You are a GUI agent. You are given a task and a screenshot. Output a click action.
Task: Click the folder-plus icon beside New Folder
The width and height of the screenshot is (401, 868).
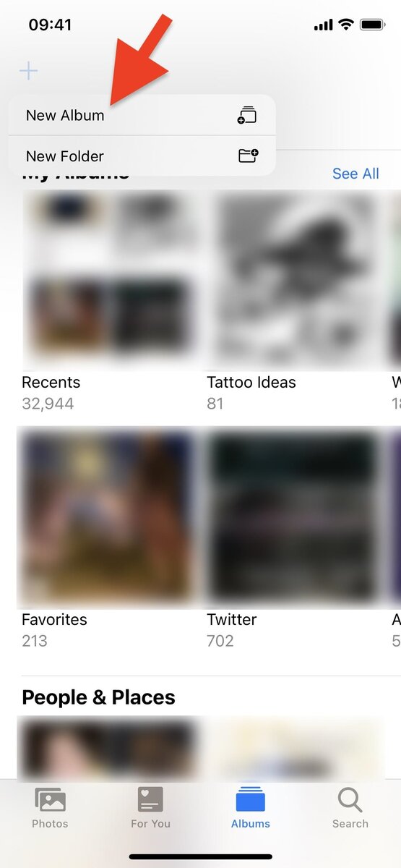coord(249,156)
